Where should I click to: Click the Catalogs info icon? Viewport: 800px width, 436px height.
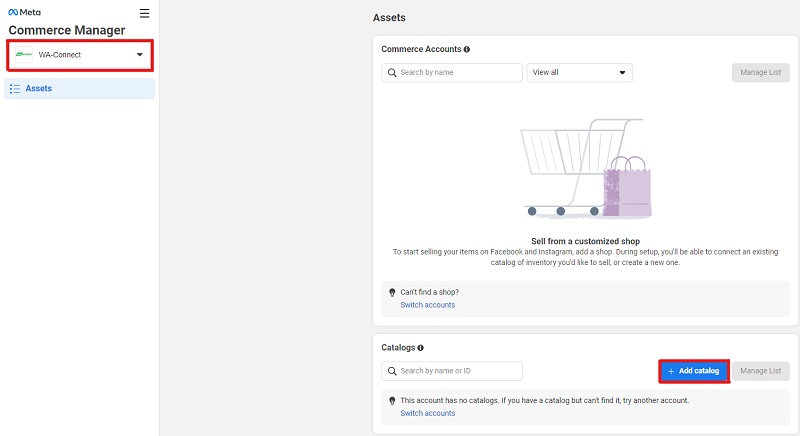[420, 348]
